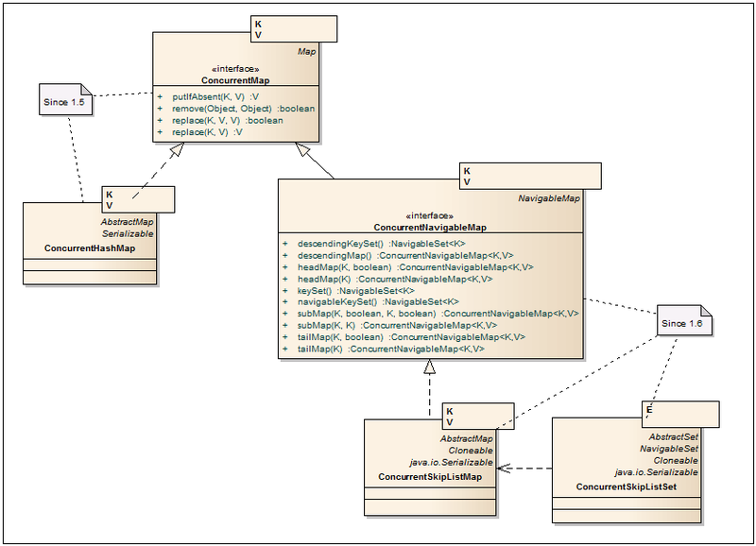Screen dimensions: 756x546
Task: Click the E template box on ConcurrentSkipListSet
Action: click(680, 414)
